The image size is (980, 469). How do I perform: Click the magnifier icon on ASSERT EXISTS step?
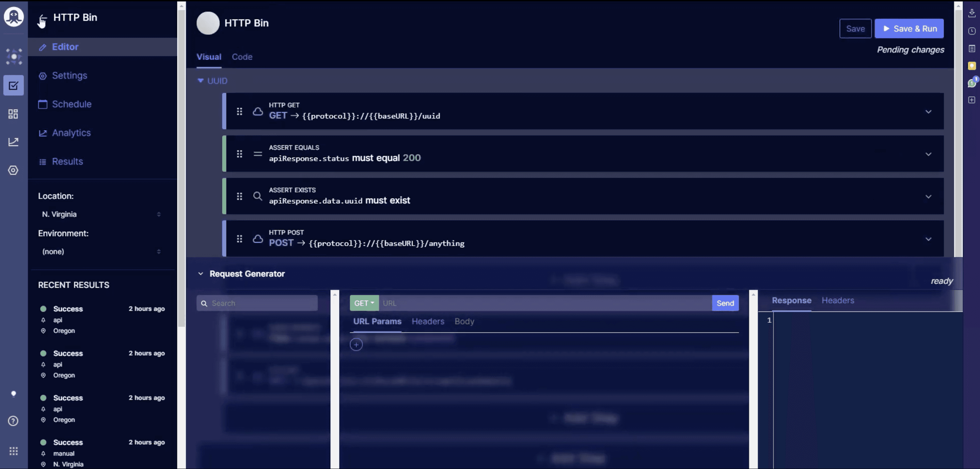pos(257,196)
